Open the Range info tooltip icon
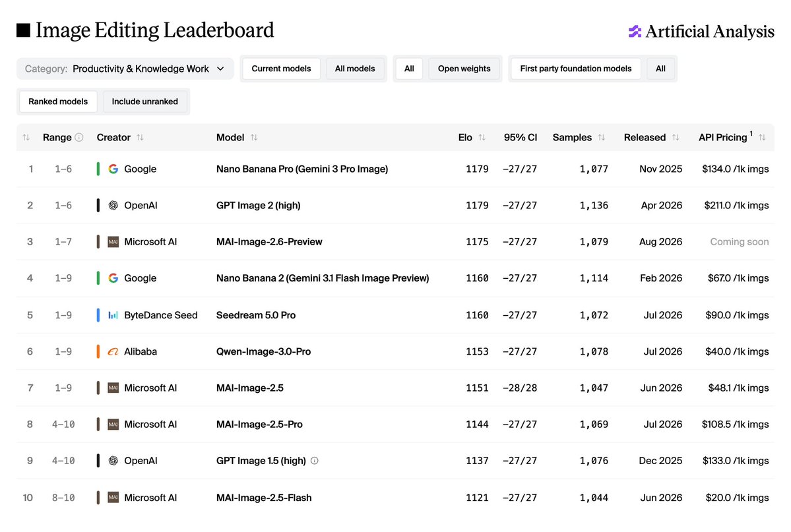Screen dimensions: 791x532 [79, 137]
